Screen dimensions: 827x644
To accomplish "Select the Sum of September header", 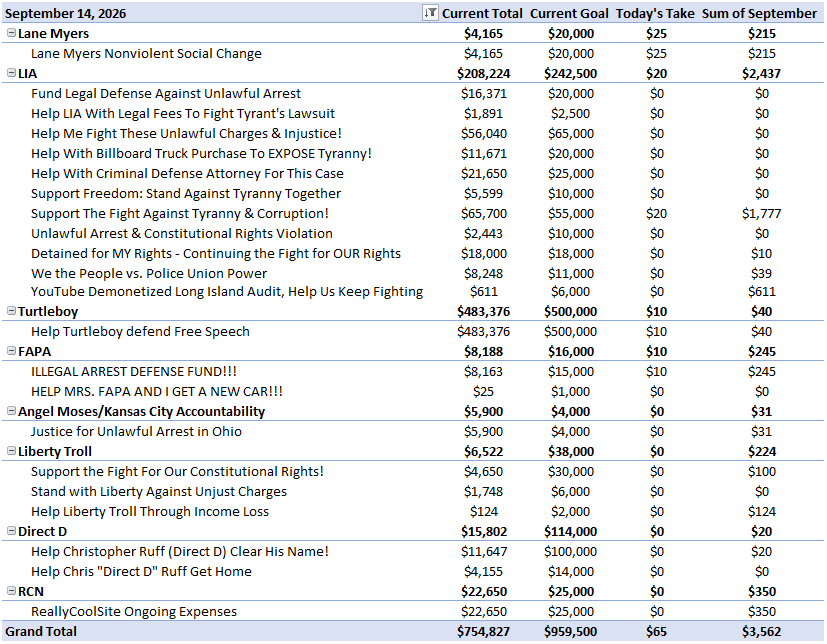I will pyautogui.click(x=759, y=13).
